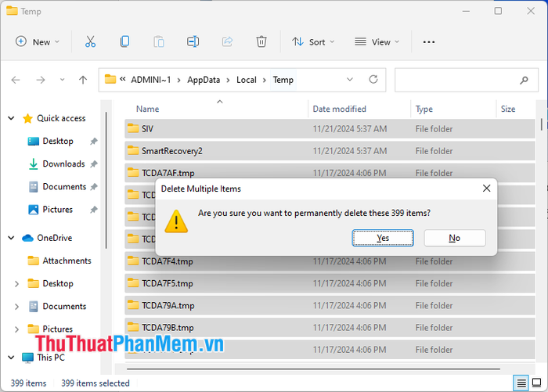The image size is (548, 392).
Task: Click the Rename icon in toolbar
Action: pos(193,41)
